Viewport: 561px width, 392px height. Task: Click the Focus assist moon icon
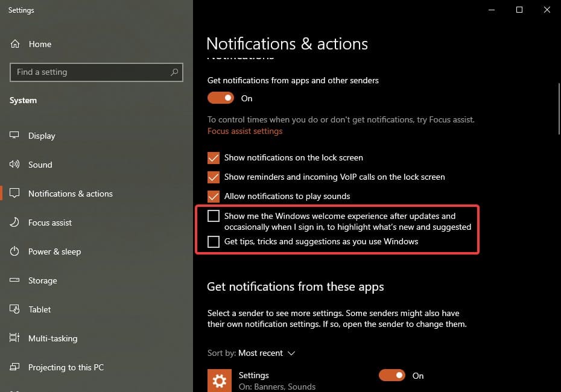tap(14, 222)
